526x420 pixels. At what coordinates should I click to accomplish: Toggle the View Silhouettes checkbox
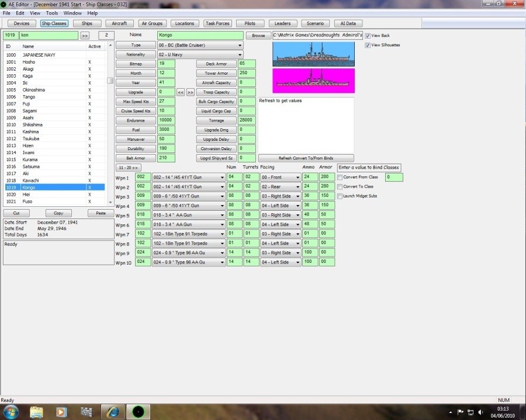368,45
